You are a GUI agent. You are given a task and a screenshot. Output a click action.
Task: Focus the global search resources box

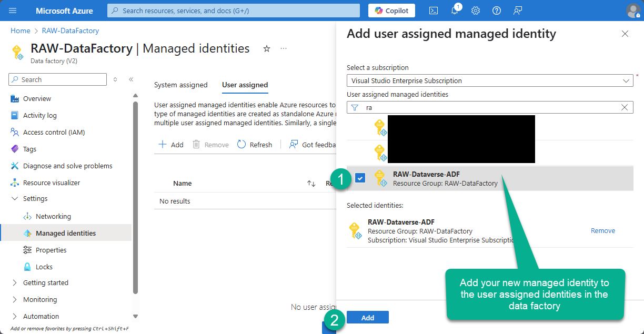point(234,11)
